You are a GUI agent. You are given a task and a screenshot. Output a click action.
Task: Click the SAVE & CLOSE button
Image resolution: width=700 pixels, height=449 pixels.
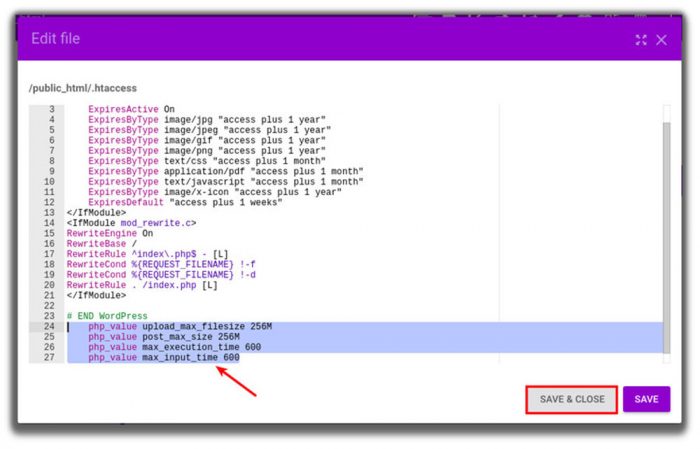tap(571, 399)
